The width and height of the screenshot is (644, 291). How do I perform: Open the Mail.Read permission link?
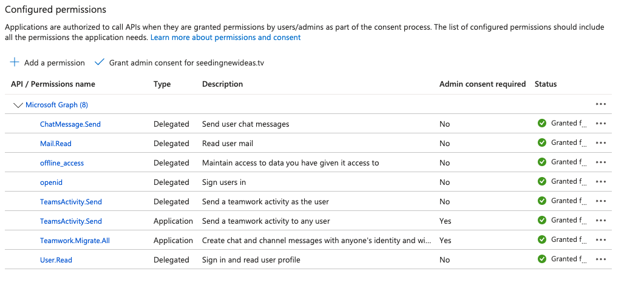56,144
